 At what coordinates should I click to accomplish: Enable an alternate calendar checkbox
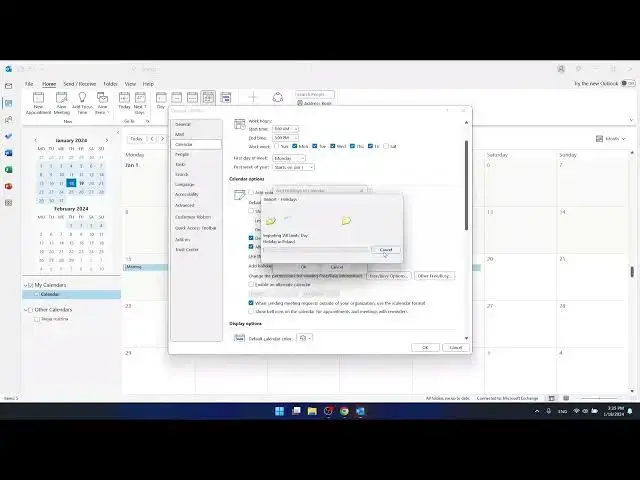tap(251, 284)
